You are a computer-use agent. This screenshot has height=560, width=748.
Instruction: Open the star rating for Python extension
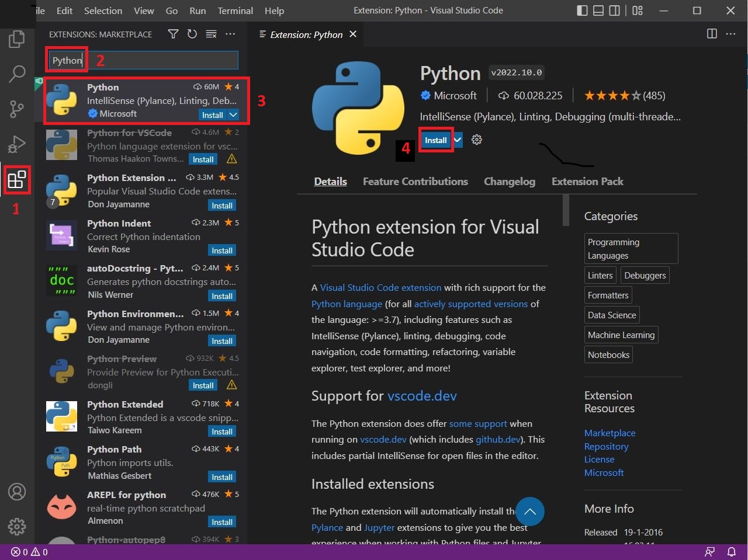[x=624, y=96]
